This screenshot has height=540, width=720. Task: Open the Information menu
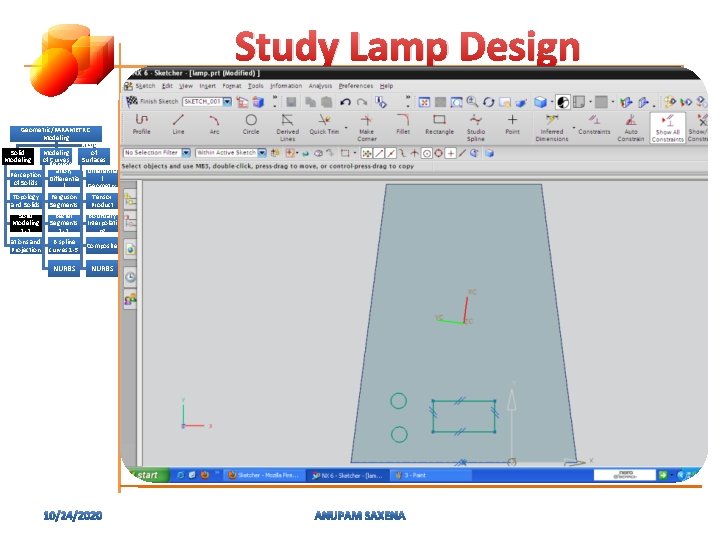pyautogui.click(x=286, y=86)
